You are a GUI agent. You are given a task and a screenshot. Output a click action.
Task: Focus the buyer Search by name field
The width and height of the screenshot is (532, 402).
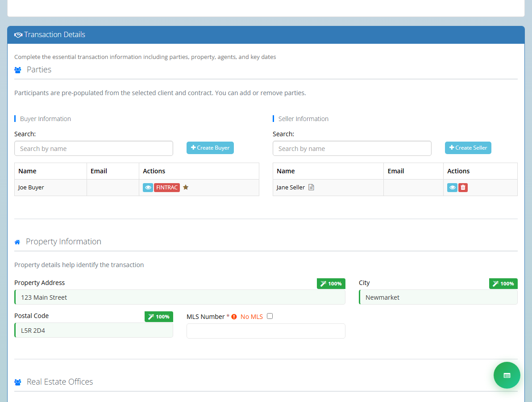[x=94, y=148]
